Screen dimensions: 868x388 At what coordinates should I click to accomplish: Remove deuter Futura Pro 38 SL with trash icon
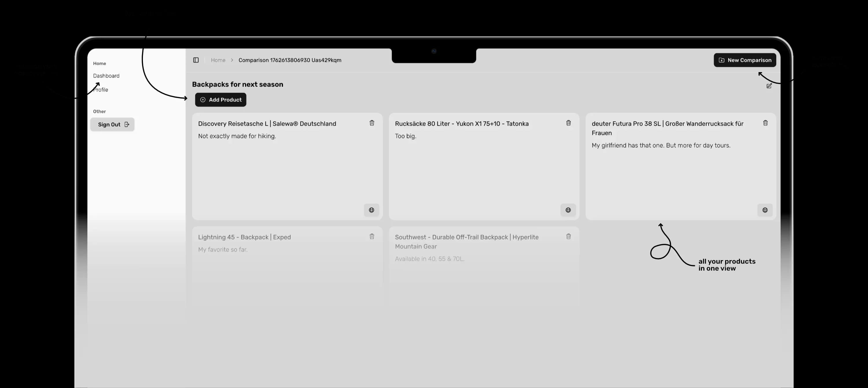(x=765, y=123)
